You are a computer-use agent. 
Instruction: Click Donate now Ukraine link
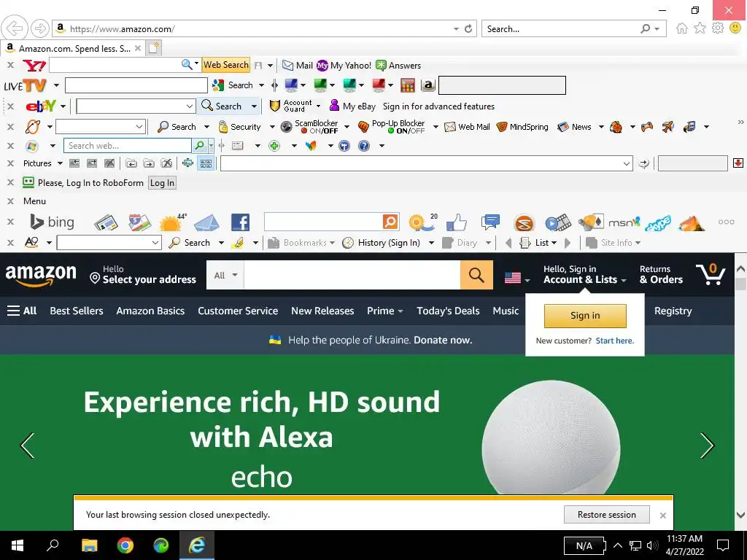(x=443, y=340)
